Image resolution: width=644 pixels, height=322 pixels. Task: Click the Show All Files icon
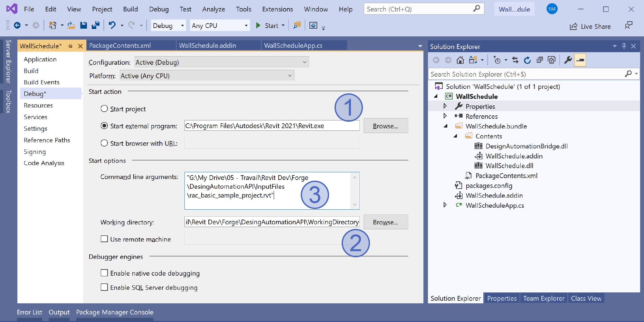pyautogui.click(x=552, y=60)
